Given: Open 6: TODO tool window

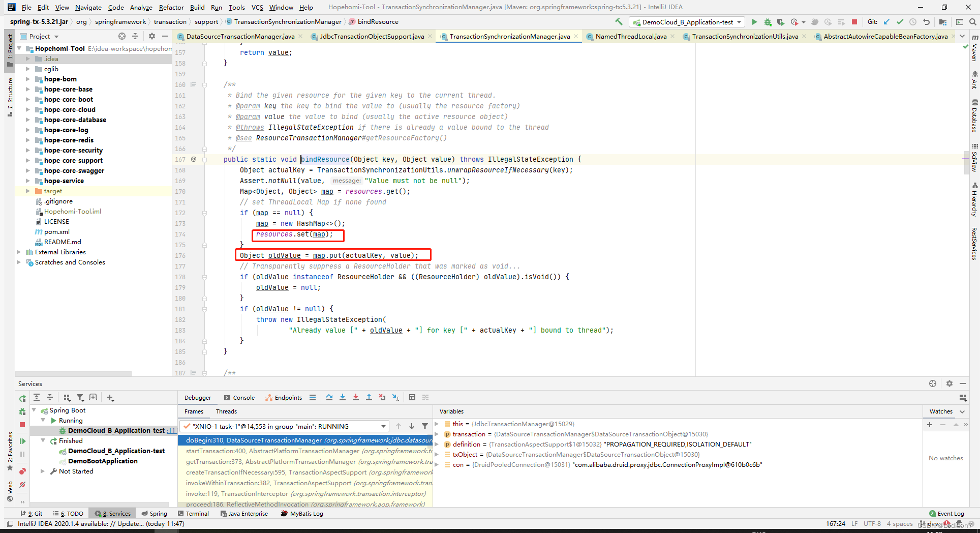Looking at the screenshot, I should click(68, 514).
